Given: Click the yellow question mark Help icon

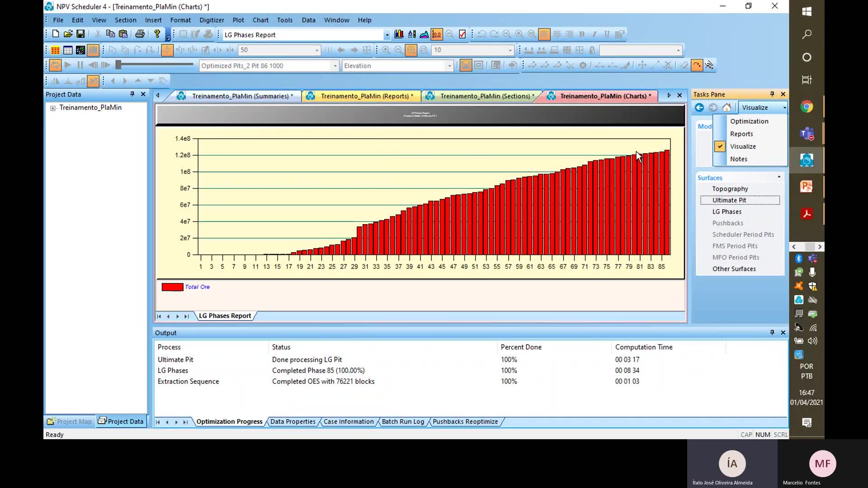Looking at the screenshot, I should tap(157, 34).
